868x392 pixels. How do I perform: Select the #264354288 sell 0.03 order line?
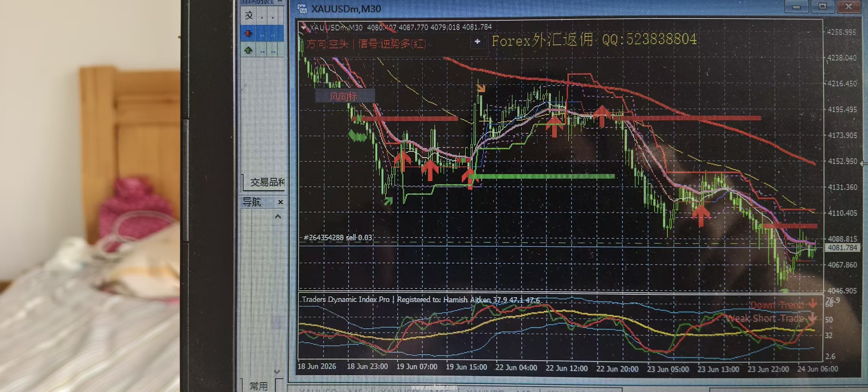[x=338, y=237]
